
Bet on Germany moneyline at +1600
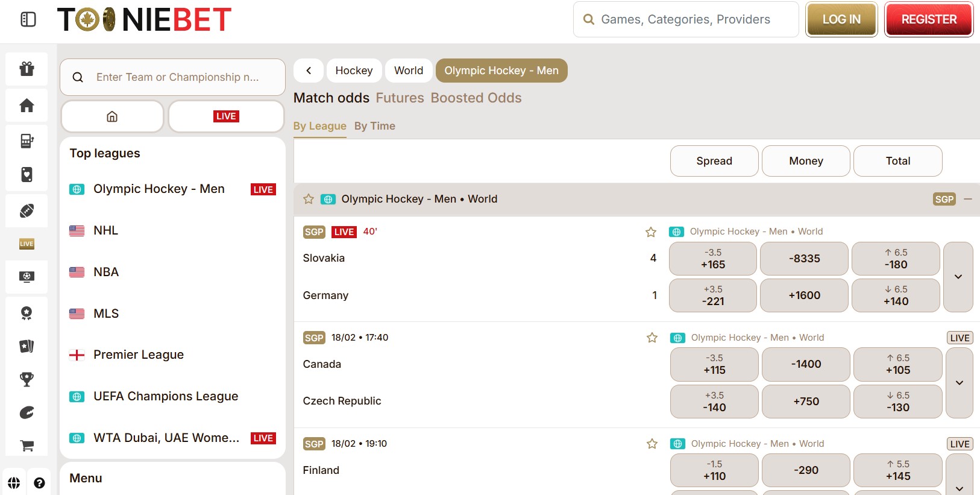[x=804, y=295]
